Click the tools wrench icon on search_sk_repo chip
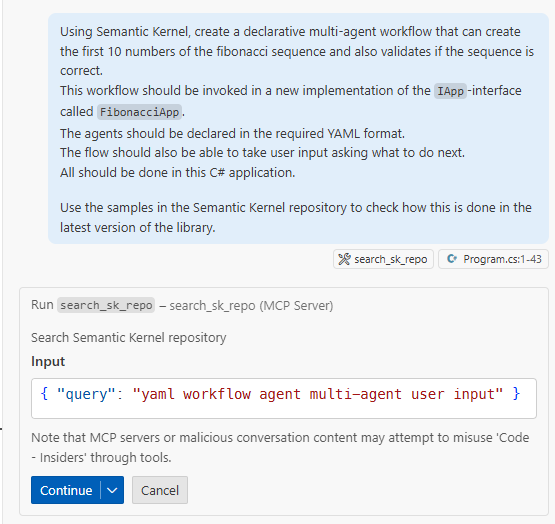This screenshot has width=555, height=524. 344,259
